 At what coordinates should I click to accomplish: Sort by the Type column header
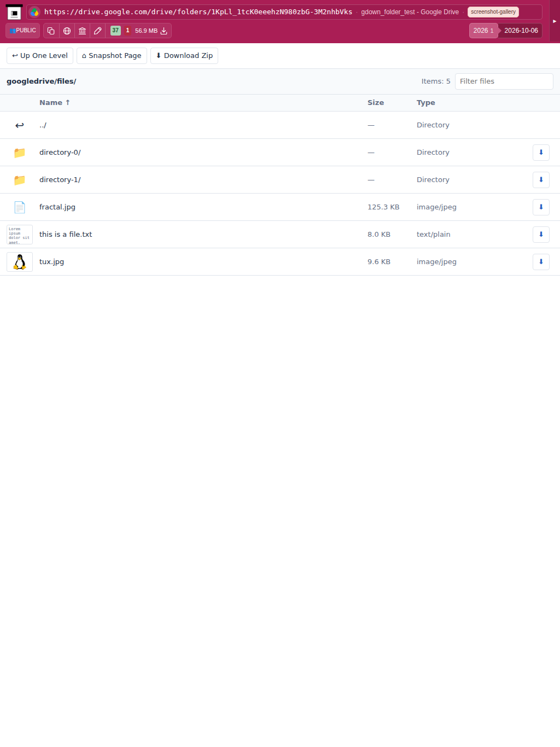coord(426,103)
